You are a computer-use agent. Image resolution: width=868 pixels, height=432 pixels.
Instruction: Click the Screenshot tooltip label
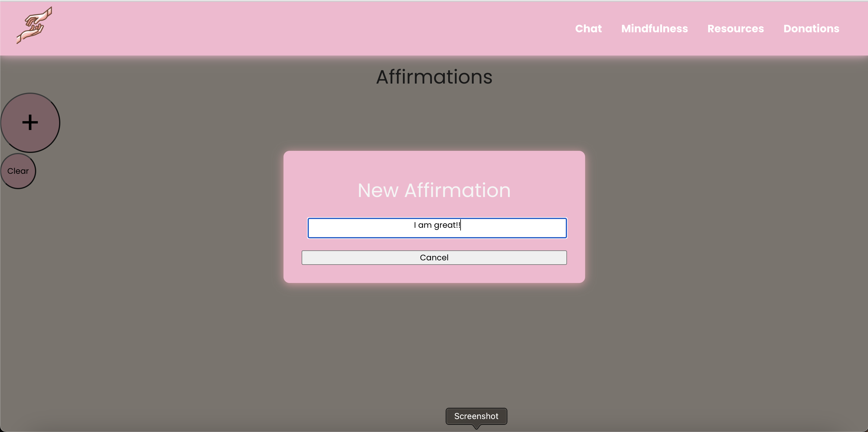(476, 416)
